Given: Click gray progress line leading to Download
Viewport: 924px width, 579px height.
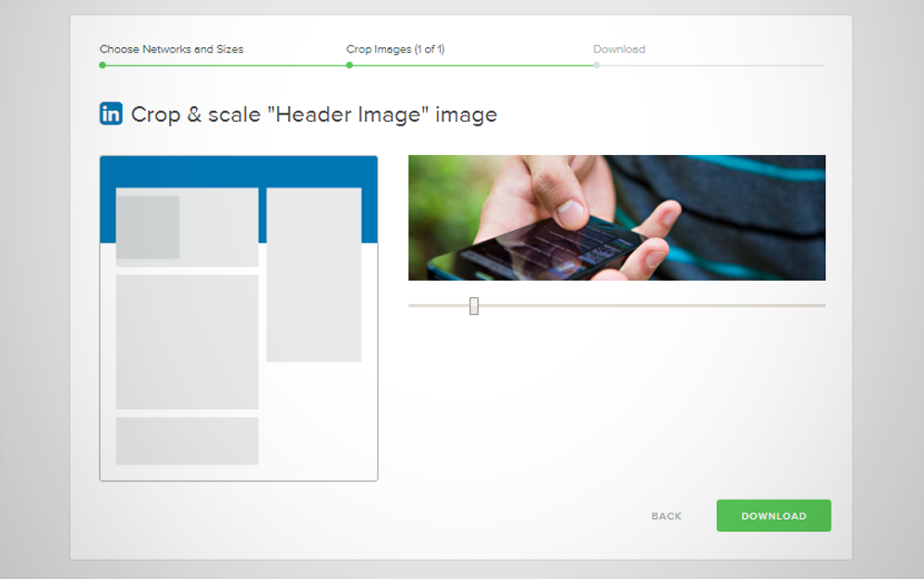Looking at the screenshot, I should 711,66.
